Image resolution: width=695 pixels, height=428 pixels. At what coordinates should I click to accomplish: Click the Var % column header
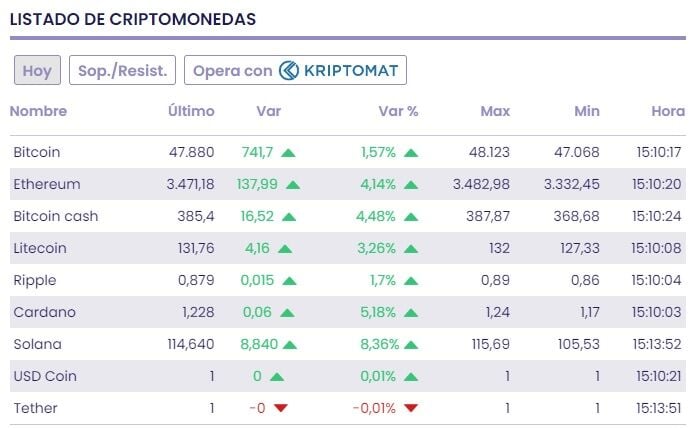click(398, 111)
